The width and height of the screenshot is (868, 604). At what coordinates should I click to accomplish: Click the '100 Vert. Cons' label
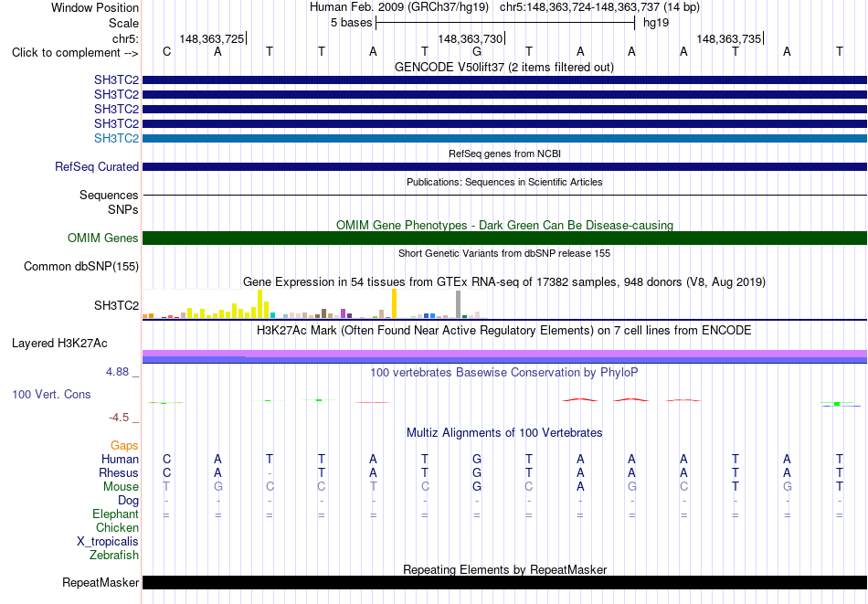[51, 394]
